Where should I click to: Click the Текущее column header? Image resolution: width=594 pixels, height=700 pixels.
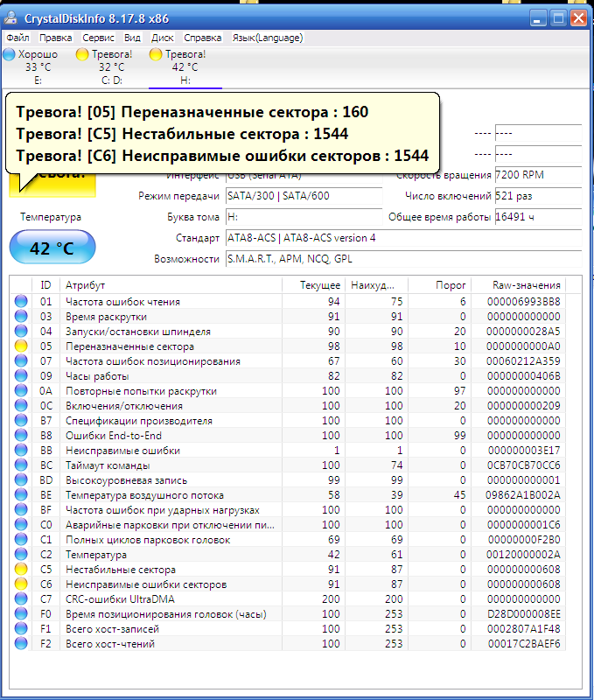(313, 285)
